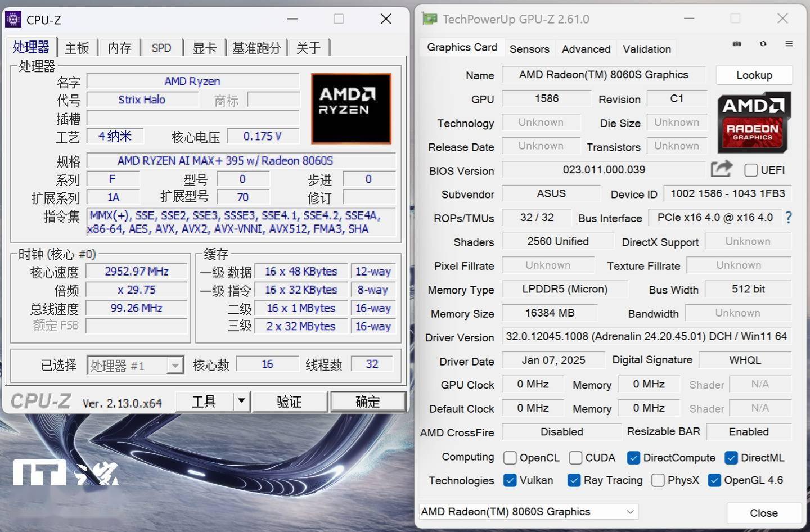This screenshot has width=810, height=532.
Task: Enable the OpenCL checkbox
Action: pyautogui.click(x=510, y=458)
